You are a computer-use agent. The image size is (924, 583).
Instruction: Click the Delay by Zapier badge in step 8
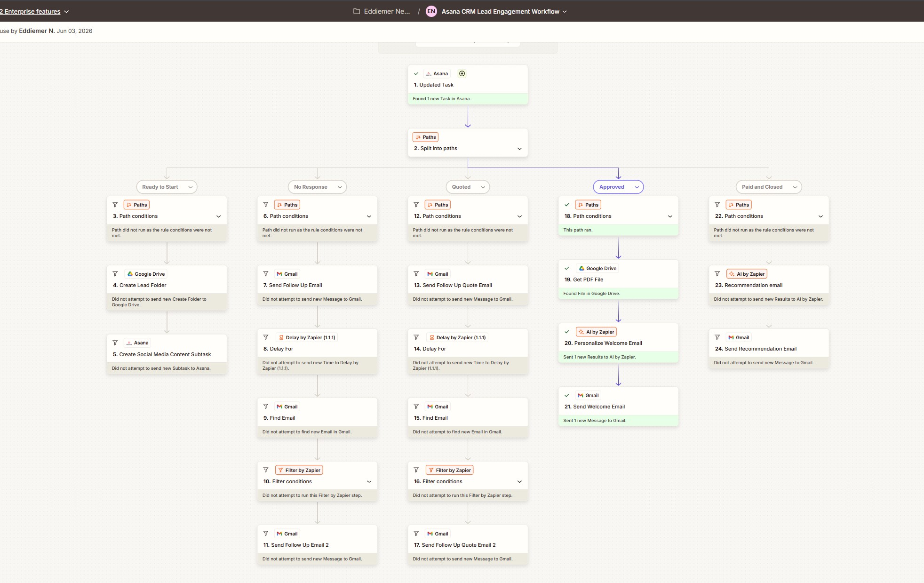coord(306,337)
